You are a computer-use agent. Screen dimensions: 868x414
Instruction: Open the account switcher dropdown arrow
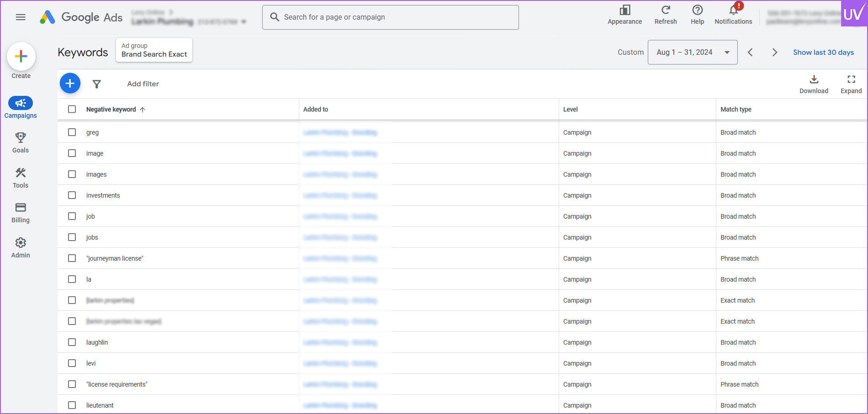pyautogui.click(x=244, y=22)
